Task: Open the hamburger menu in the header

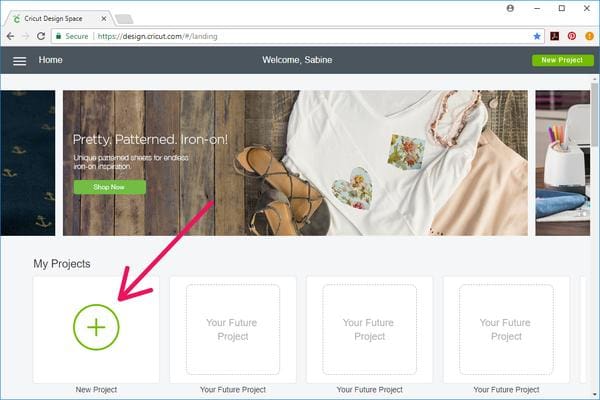Action: point(20,61)
